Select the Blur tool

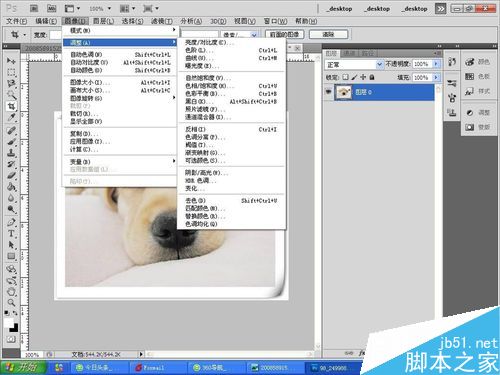(11, 198)
